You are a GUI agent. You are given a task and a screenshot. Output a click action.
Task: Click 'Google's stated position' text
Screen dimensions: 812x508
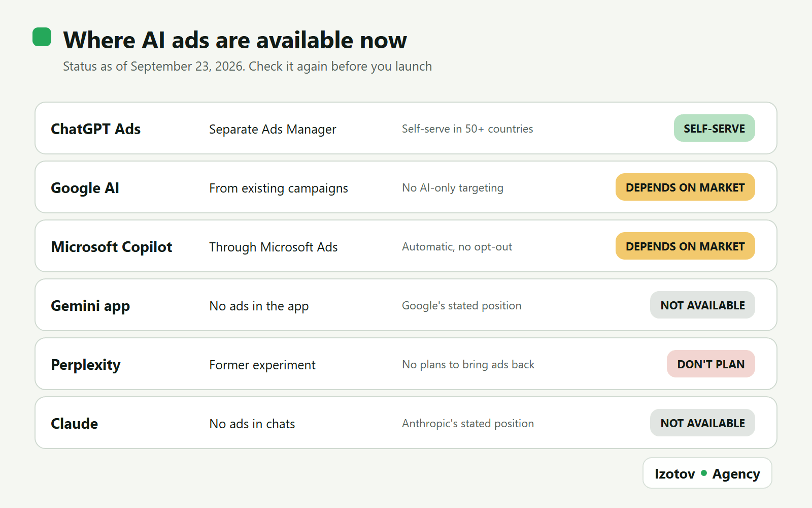[x=462, y=306]
